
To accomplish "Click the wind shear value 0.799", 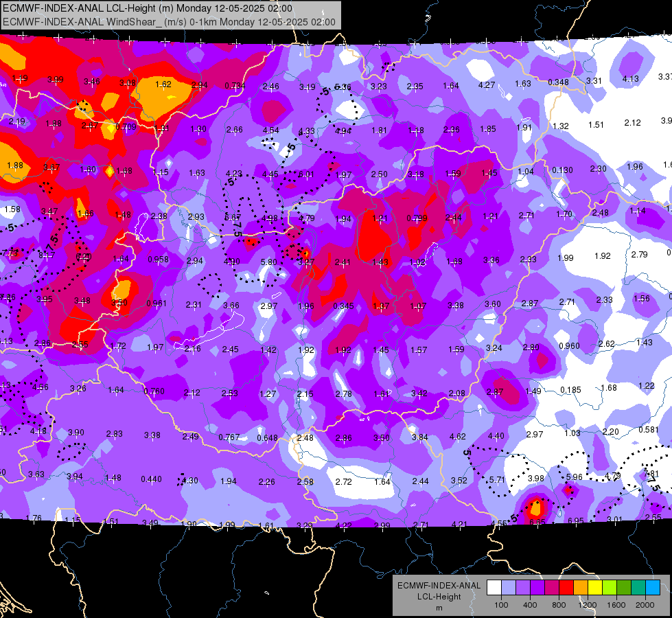I will point(417,218).
